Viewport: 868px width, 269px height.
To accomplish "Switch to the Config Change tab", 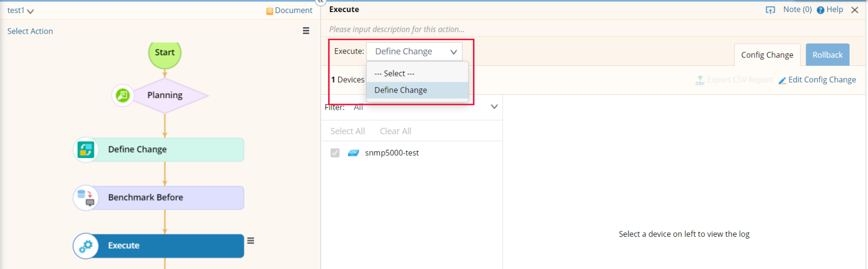I will 767,55.
